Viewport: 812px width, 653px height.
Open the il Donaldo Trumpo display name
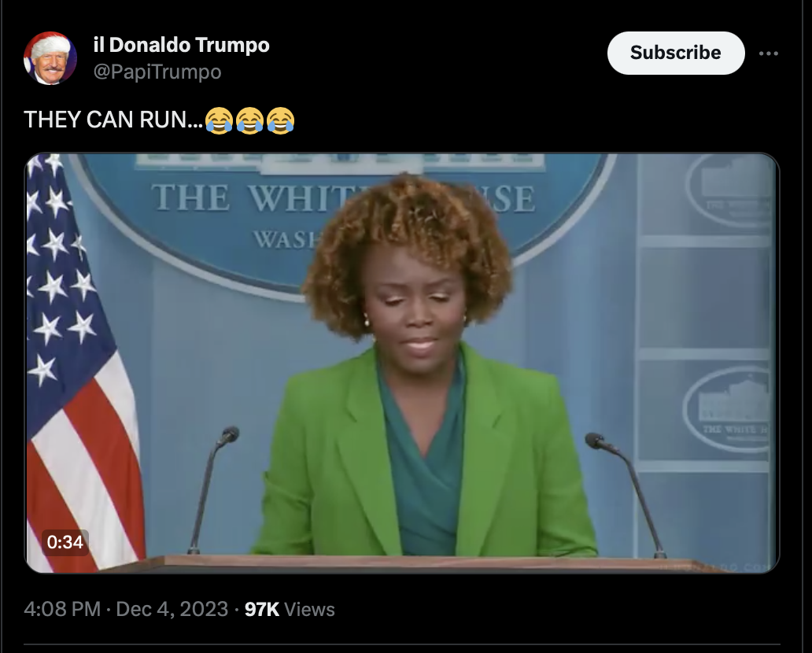click(x=181, y=45)
